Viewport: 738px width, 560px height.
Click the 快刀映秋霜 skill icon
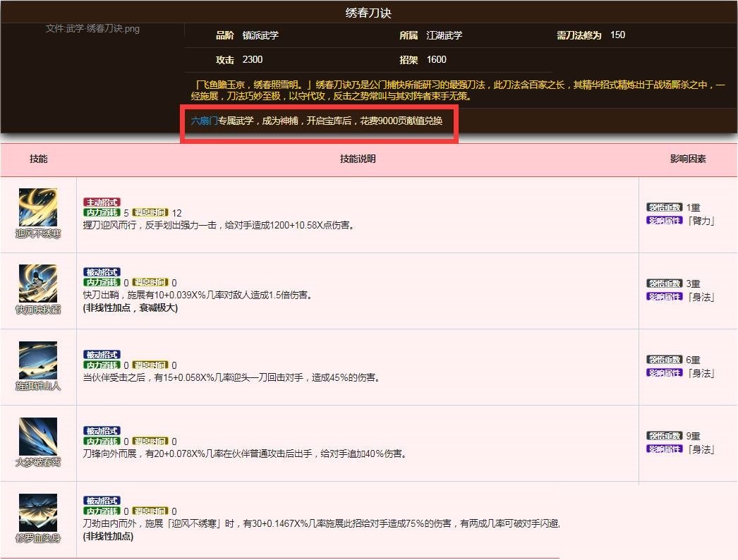point(38,284)
